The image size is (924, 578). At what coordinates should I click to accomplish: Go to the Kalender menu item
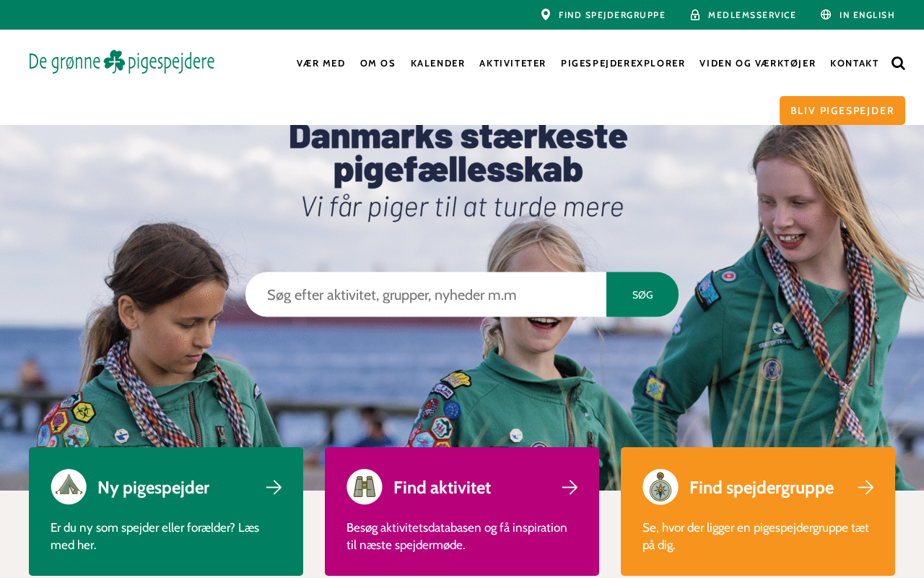pos(437,64)
